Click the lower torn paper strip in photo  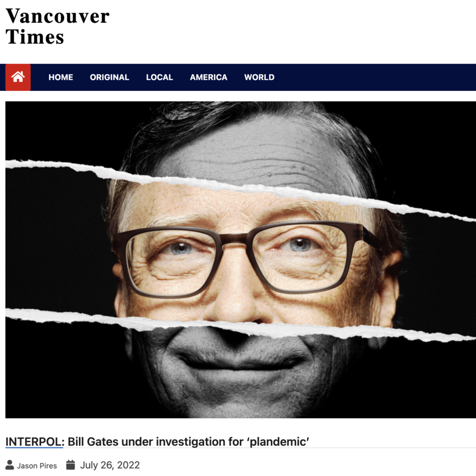241,325
